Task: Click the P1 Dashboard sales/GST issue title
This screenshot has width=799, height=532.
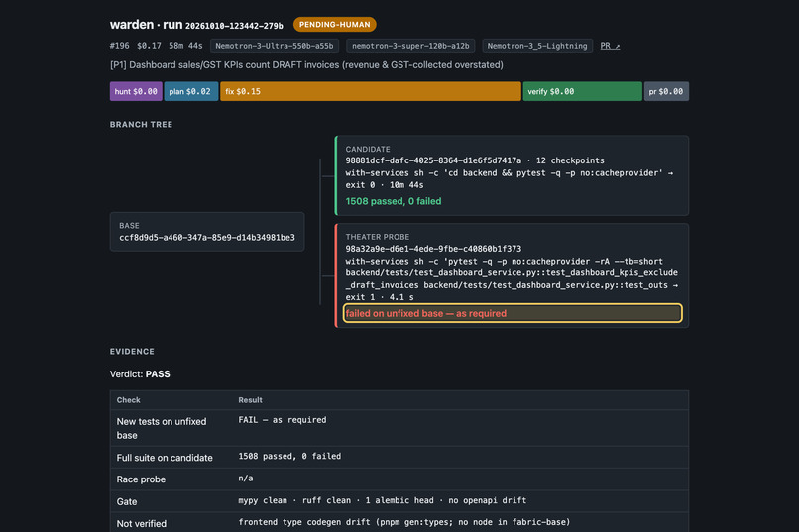Action: point(306,65)
